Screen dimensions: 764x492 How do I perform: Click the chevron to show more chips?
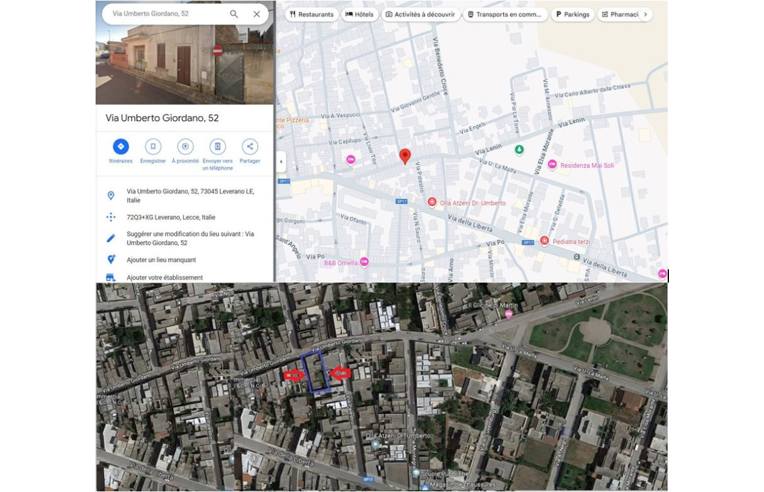(x=646, y=15)
